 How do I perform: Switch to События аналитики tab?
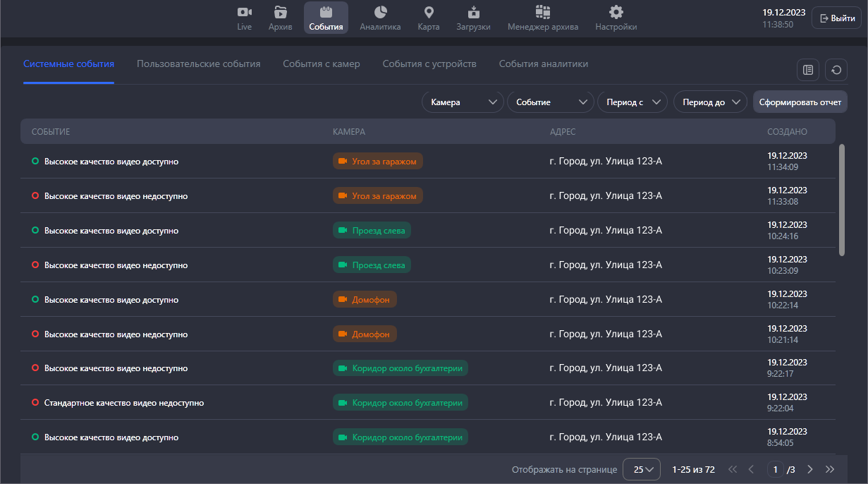point(543,64)
